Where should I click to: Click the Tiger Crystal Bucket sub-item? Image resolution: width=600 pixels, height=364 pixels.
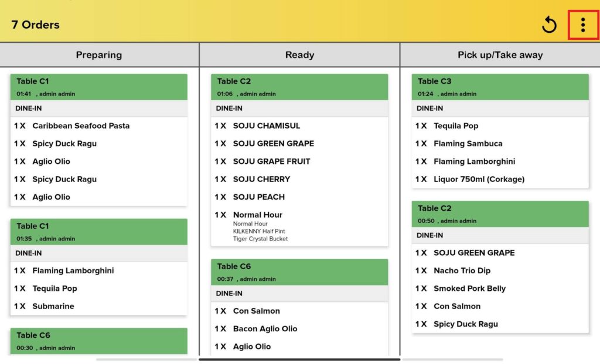(260, 239)
